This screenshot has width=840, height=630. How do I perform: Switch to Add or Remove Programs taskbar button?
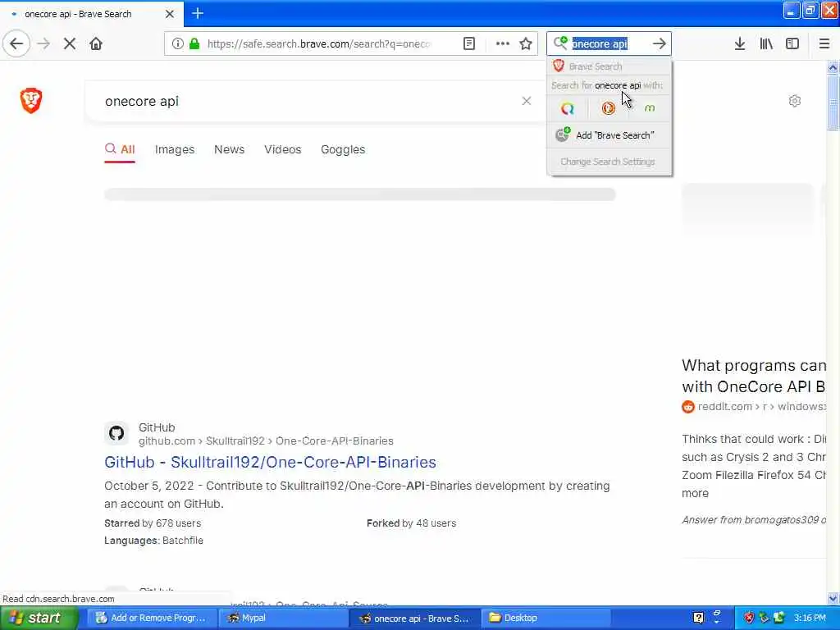click(152, 619)
